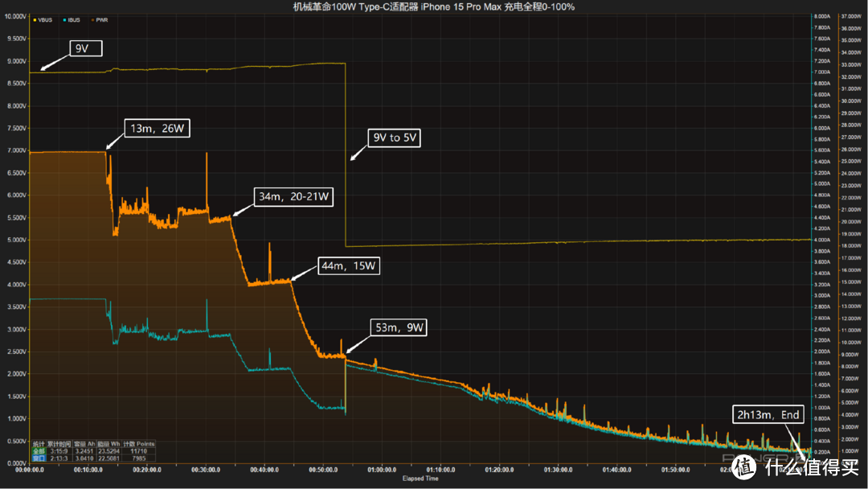Select the 23.5294 energy value

(x=109, y=451)
